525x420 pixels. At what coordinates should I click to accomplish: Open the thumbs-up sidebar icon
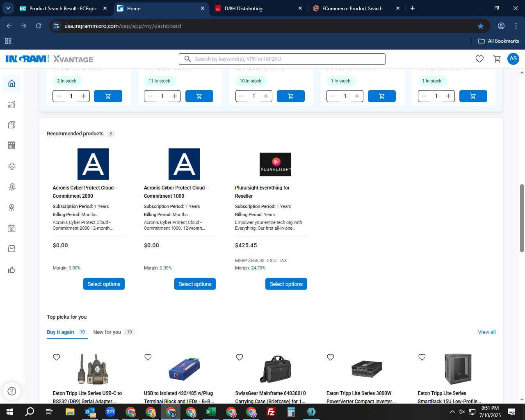(11, 269)
